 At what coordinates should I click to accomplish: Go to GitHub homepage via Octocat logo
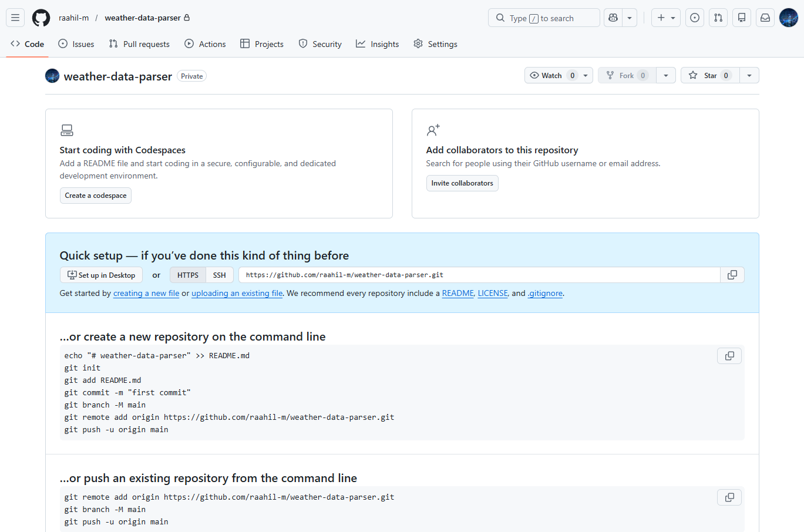tap(41, 18)
